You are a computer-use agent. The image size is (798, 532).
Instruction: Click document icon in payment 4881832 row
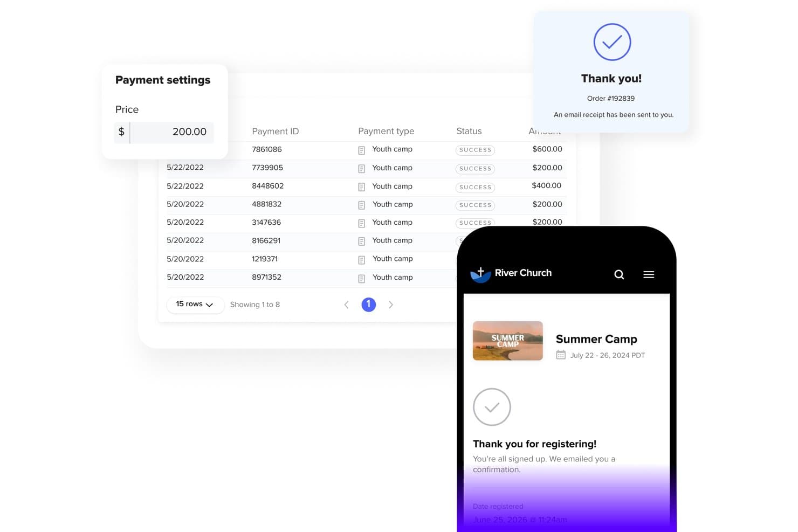pos(362,205)
